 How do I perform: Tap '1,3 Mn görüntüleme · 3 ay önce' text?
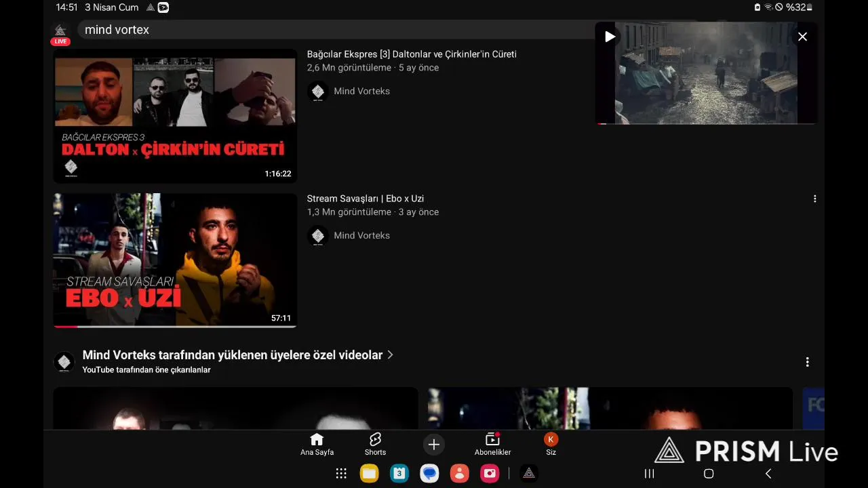[x=373, y=212]
